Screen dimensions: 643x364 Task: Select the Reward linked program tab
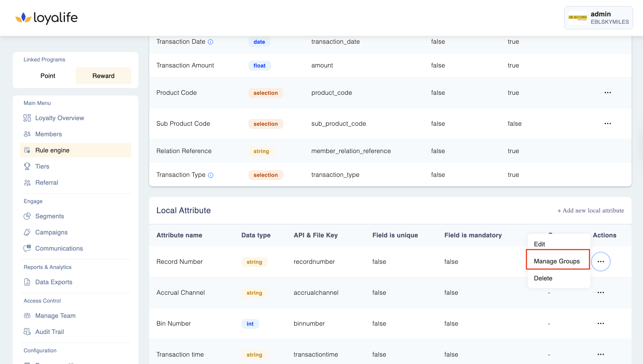[103, 76]
